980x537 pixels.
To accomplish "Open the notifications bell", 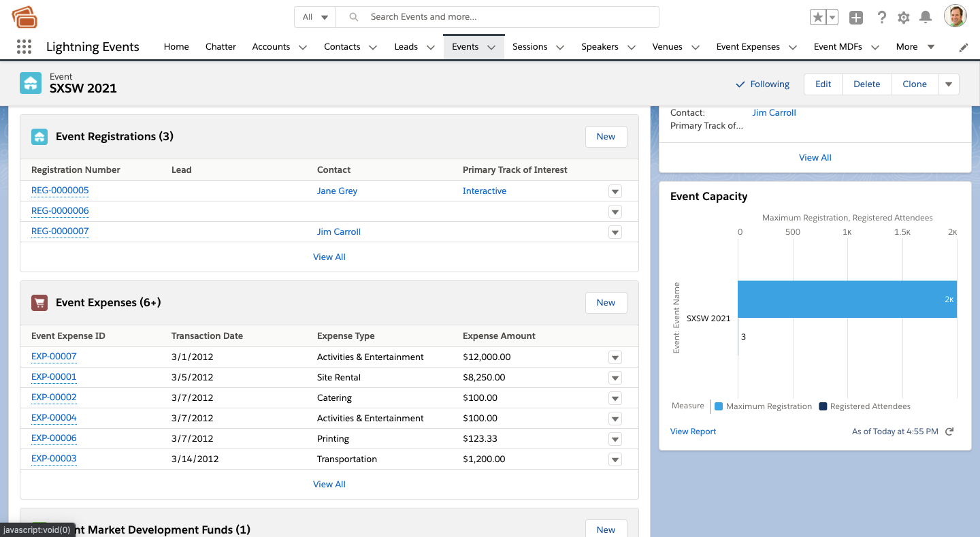I will click(x=926, y=18).
